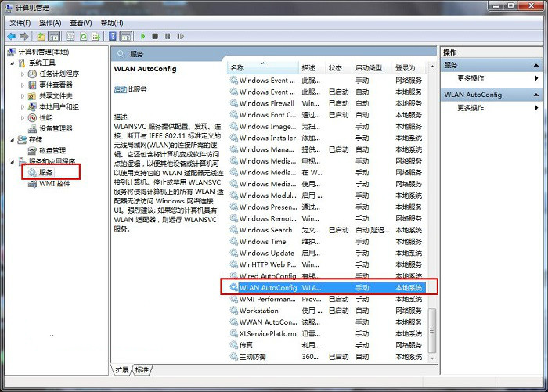Screen dimensions: 548x392
Task: Click the Refresh toolbar icon
Action: pyautogui.click(x=82, y=36)
